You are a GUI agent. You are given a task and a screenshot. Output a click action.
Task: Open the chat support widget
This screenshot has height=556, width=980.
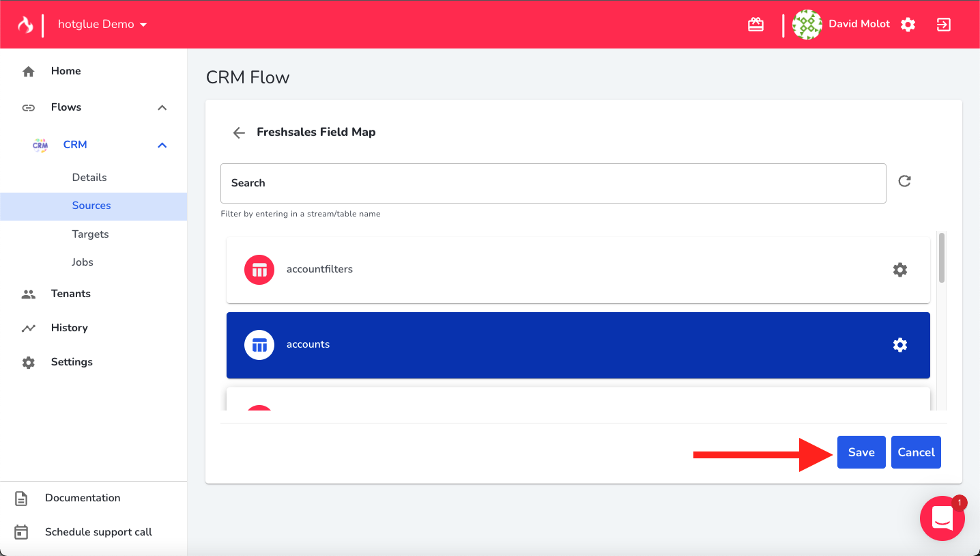(942, 518)
